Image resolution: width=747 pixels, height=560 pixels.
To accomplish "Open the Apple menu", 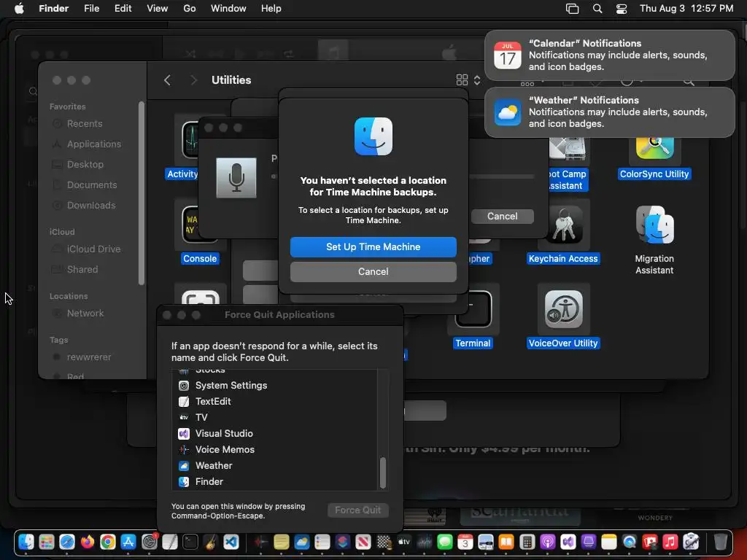I will [x=19, y=9].
